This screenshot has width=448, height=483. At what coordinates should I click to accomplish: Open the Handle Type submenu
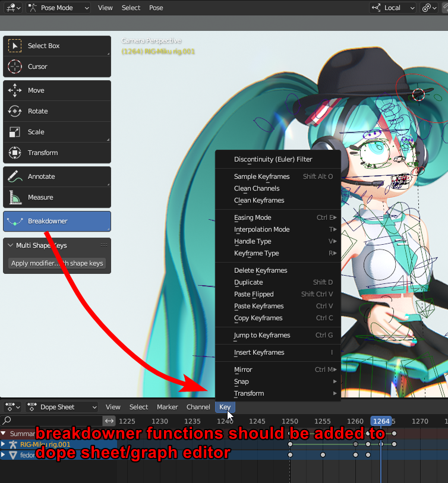pyautogui.click(x=278, y=241)
